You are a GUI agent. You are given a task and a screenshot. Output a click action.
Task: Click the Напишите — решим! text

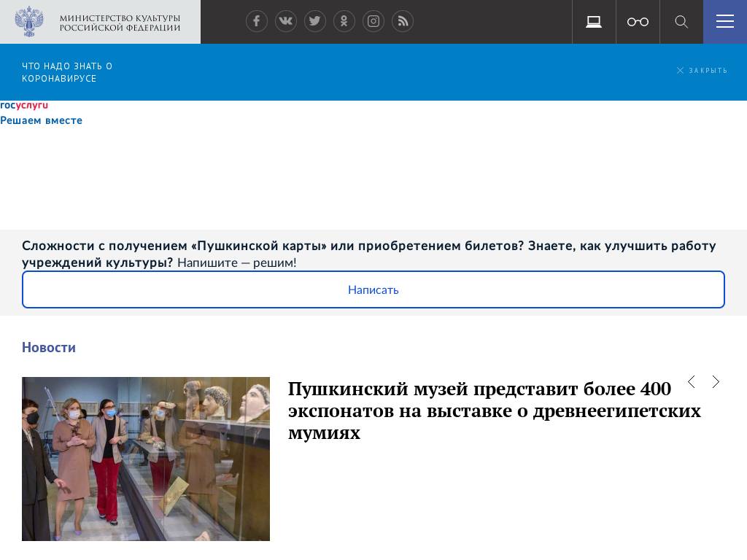coord(237,262)
